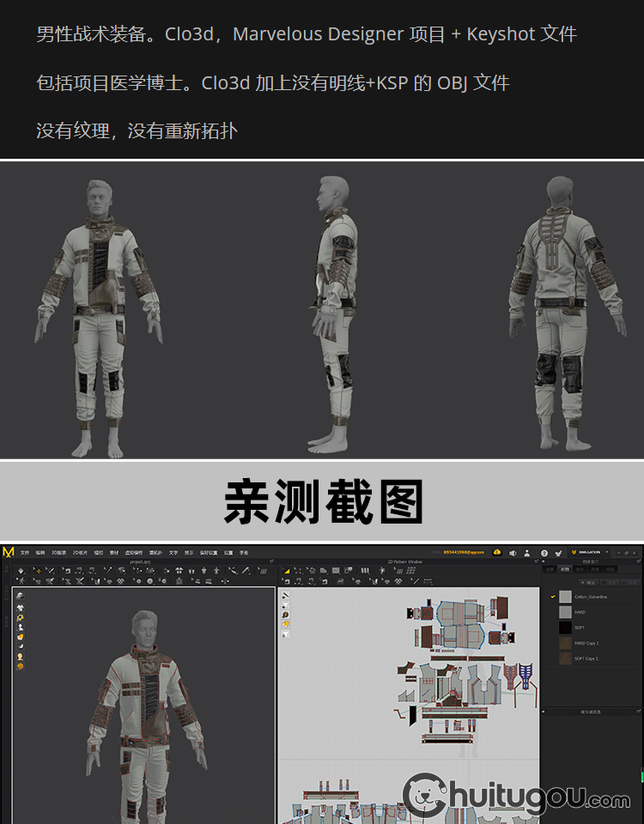This screenshot has width=644, height=824.
Task: Click the Marvelous Designer logo icon
Action: pos(8,552)
